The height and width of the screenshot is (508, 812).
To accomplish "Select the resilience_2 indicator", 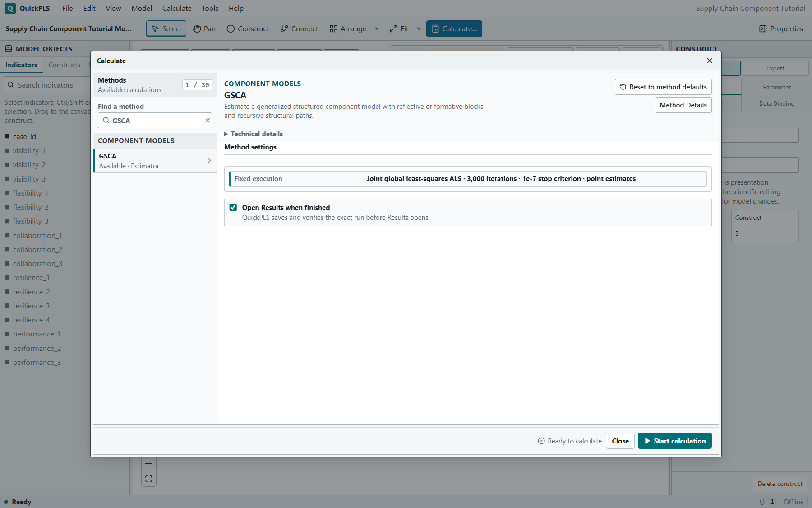I will tap(32, 292).
